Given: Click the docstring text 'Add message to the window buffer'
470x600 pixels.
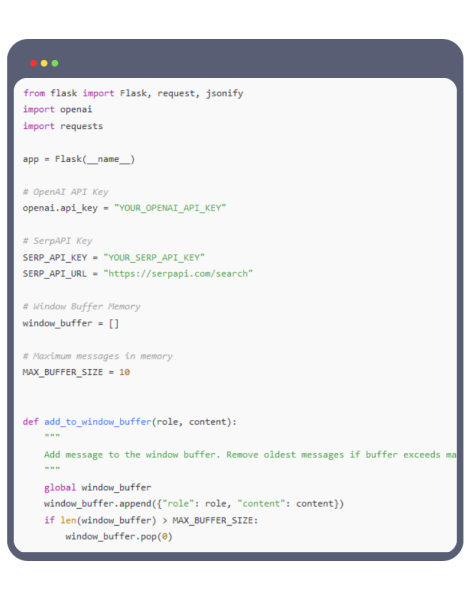Looking at the screenshot, I should pos(130,455).
